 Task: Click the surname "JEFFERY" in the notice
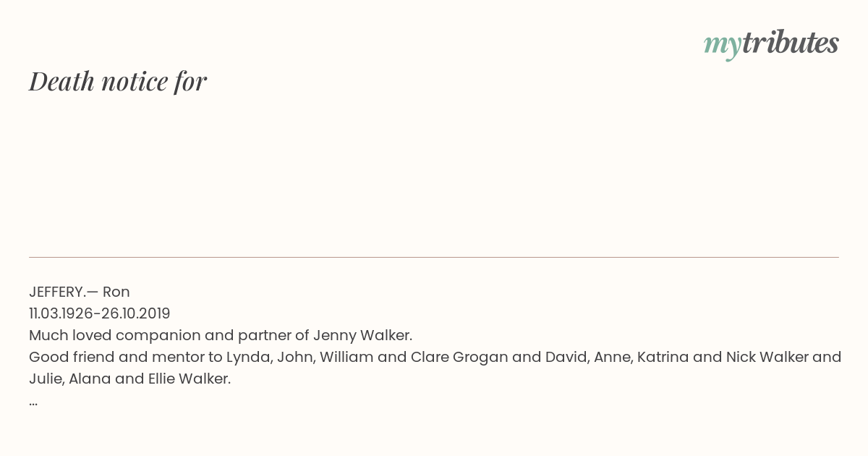56,292
